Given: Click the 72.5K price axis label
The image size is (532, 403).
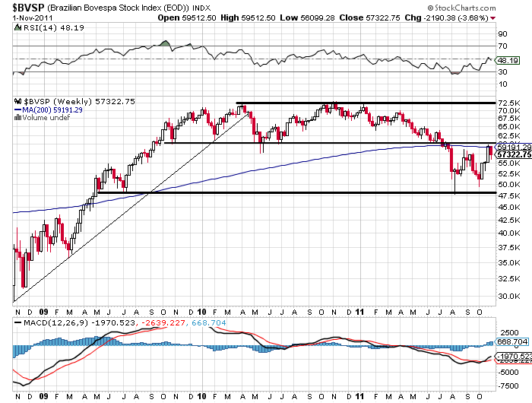Looking at the screenshot, I should 509,103.
